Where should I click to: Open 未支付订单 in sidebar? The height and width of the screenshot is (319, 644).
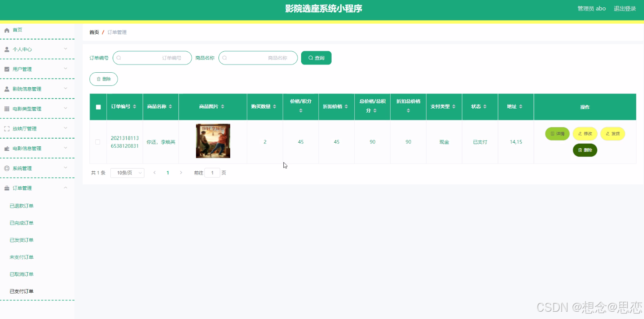pyautogui.click(x=22, y=257)
